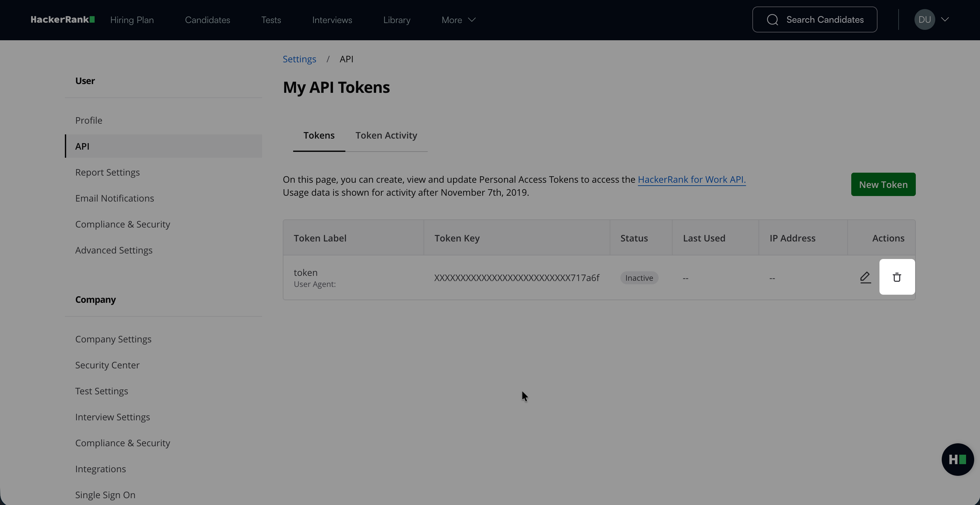This screenshot has width=980, height=505.
Task: Click the My API Tokens heading
Action: (x=336, y=88)
